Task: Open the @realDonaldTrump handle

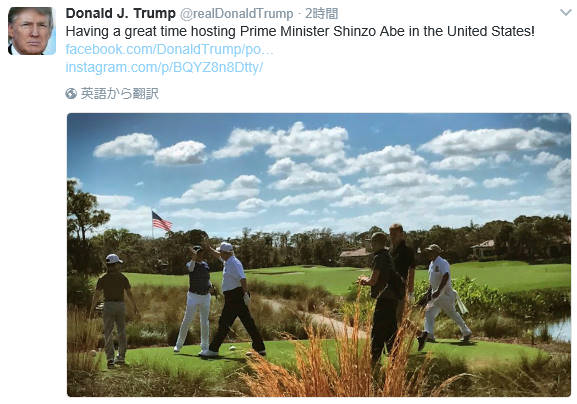Action: pos(237,14)
